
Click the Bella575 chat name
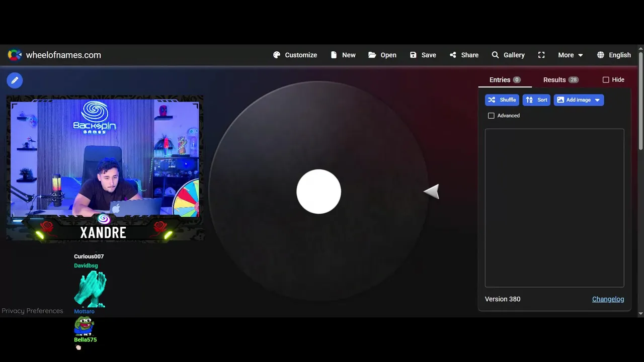pos(85,340)
